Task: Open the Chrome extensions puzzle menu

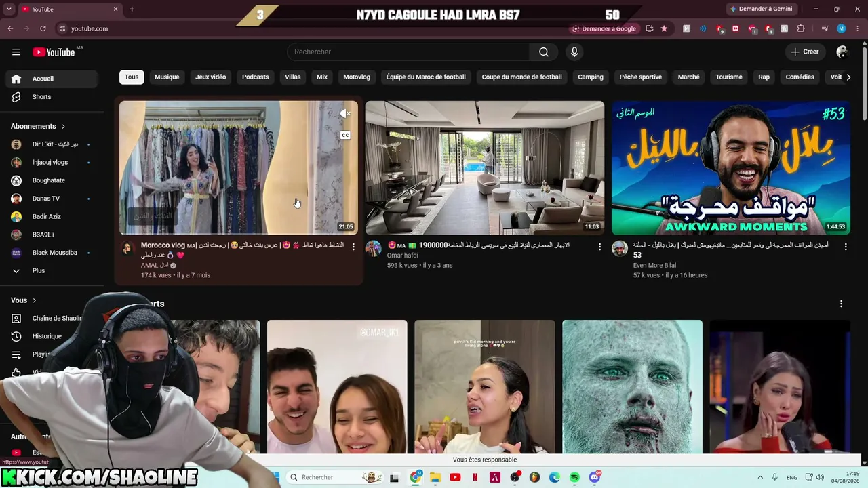Action: tap(801, 28)
